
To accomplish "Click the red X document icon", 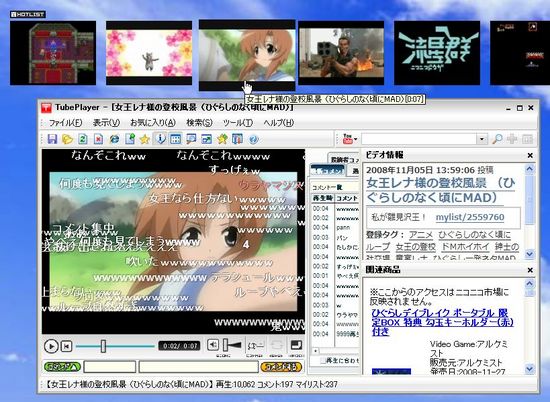I will [x=99, y=139].
